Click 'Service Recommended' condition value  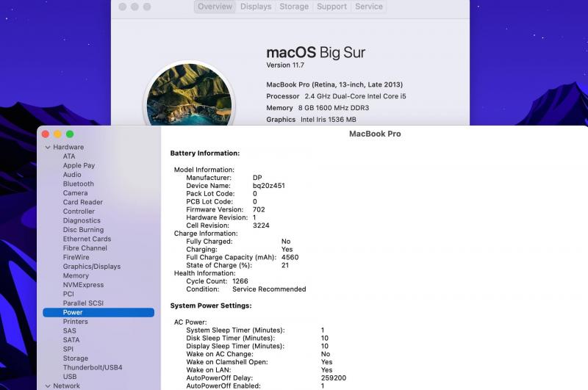pyautogui.click(x=269, y=289)
